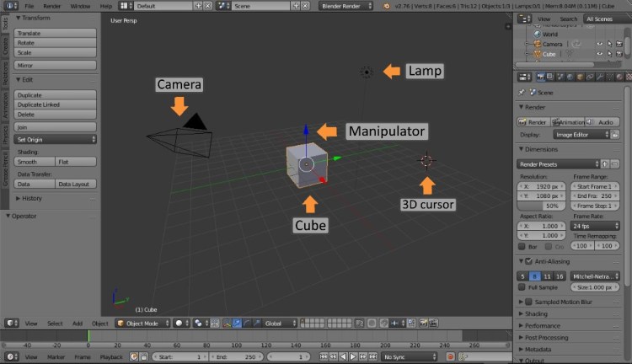Open the Image Editor display dropdown
The image size is (632, 364).
[581, 135]
